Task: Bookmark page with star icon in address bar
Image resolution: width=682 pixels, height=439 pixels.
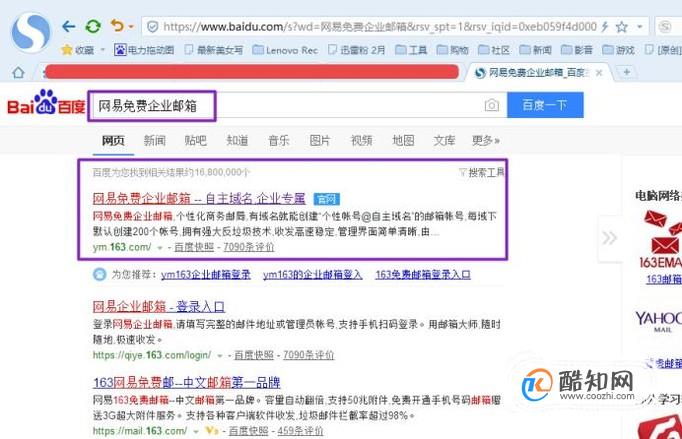Action: 622,27
